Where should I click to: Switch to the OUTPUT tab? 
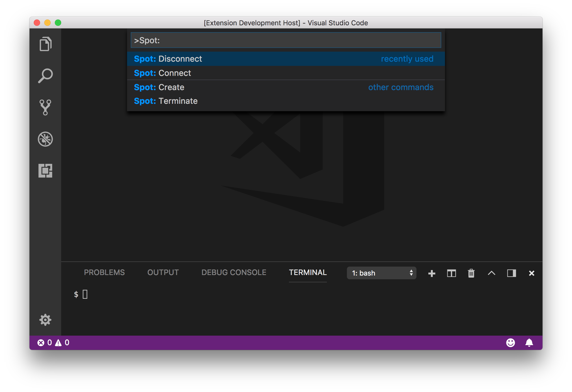coord(163,272)
